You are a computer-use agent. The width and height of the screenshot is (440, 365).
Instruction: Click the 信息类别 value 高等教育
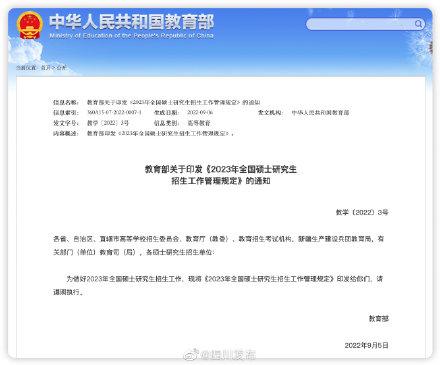click(199, 123)
